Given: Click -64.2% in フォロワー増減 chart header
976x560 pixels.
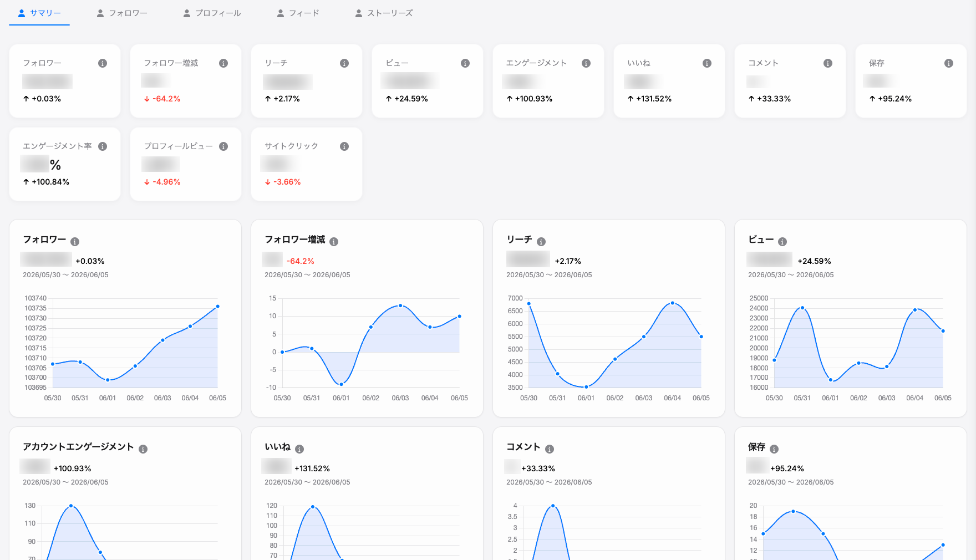Looking at the screenshot, I should (x=301, y=261).
